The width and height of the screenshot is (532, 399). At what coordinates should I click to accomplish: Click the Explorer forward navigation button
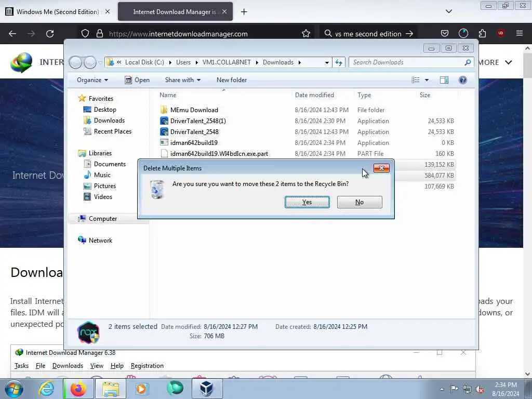click(x=90, y=62)
